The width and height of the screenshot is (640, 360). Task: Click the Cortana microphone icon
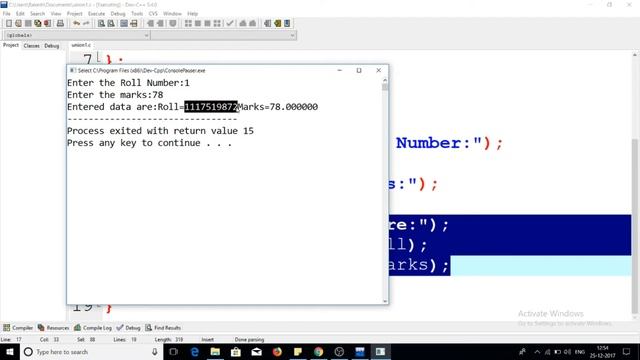pyautogui.click(x=155, y=352)
